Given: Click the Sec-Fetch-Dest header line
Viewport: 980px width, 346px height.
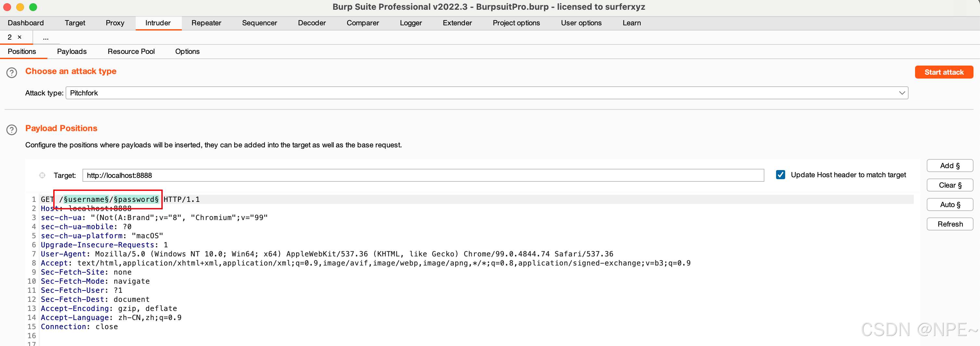Looking at the screenshot, I should pyautogui.click(x=95, y=299).
